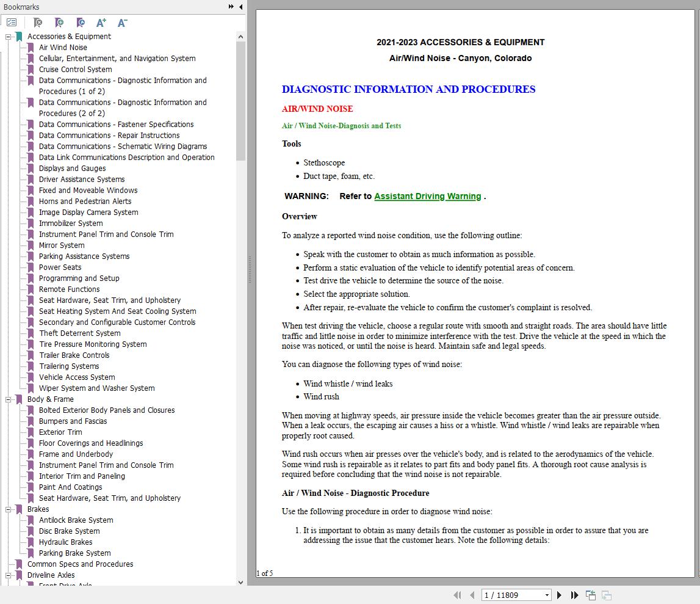Open the Bumpers and Fascias bookmark
The width and height of the screenshot is (700, 604).
pos(73,421)
